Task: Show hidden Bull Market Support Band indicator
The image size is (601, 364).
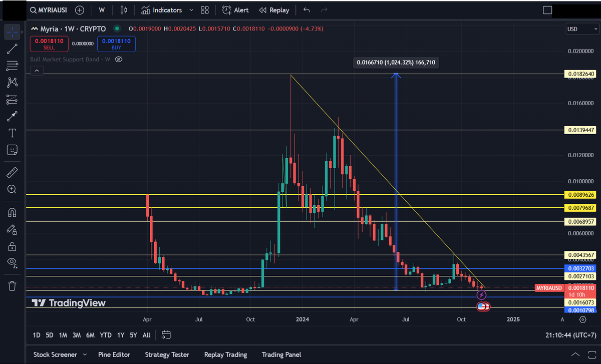Action: pyautogui.click(x=119, y=59)
